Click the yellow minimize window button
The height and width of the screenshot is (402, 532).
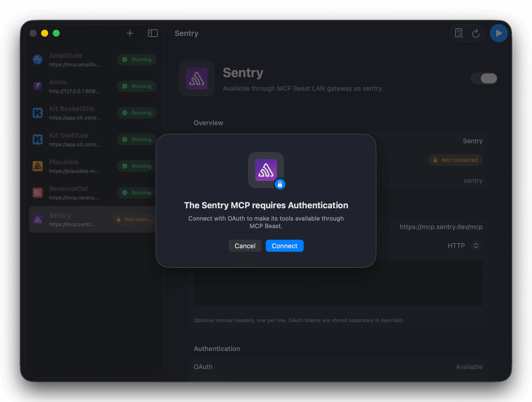point(45,33)
